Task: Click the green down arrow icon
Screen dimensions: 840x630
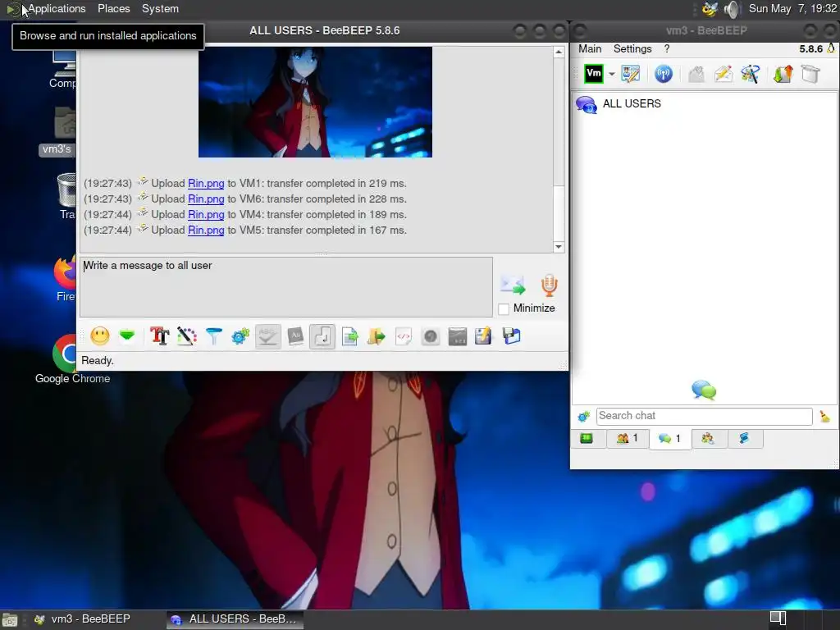Action: [127, 336]
